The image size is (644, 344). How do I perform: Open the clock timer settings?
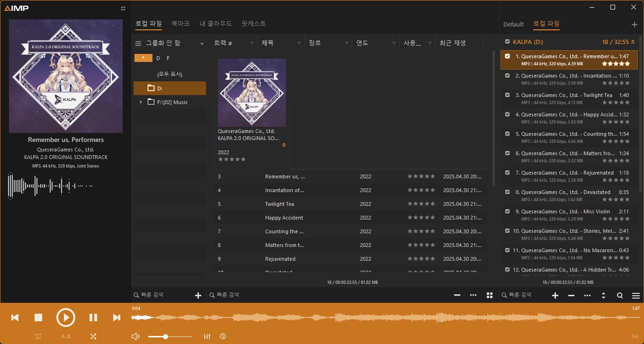[223, 336]
